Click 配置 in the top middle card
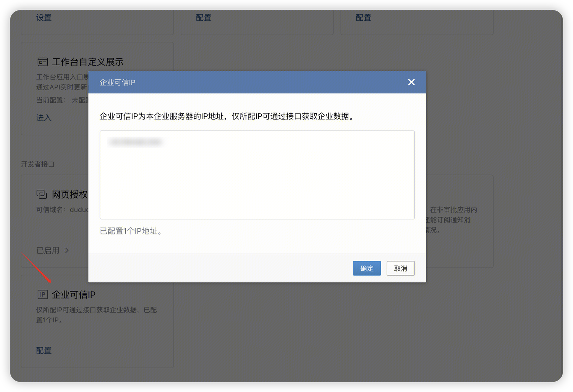This screenshot has width=573, height=392. pos(204,18)
